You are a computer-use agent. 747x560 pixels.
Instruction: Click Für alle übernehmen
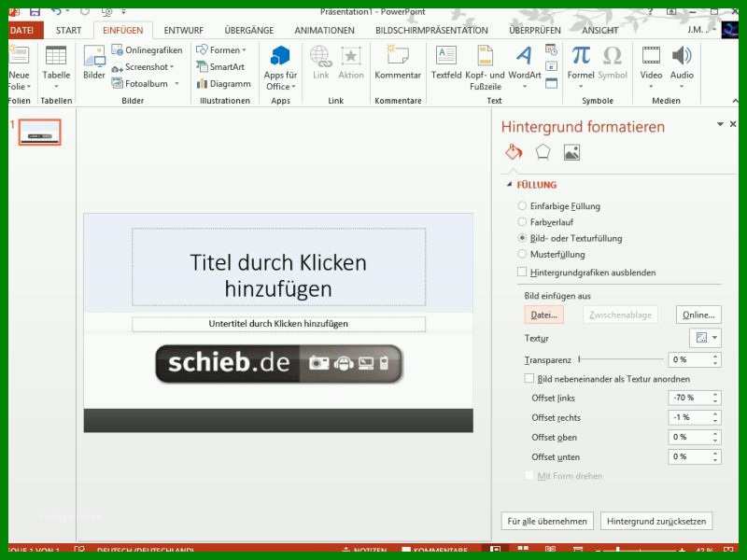[x=547, y=521]
